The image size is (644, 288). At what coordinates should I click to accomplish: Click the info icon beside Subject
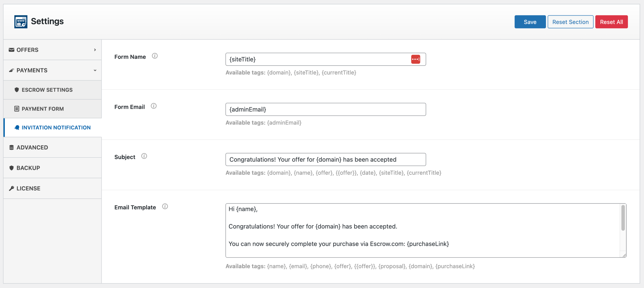(x=144, y=156)
